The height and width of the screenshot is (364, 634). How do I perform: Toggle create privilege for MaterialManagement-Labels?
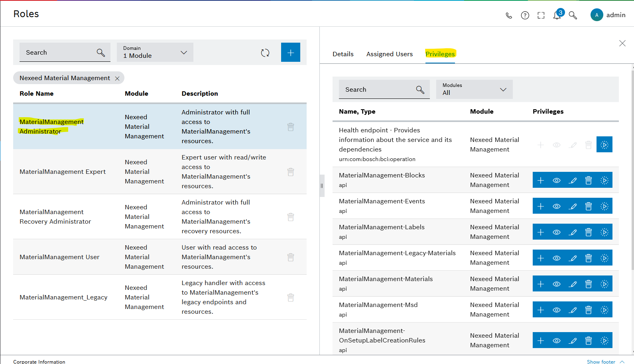(541, 232)
